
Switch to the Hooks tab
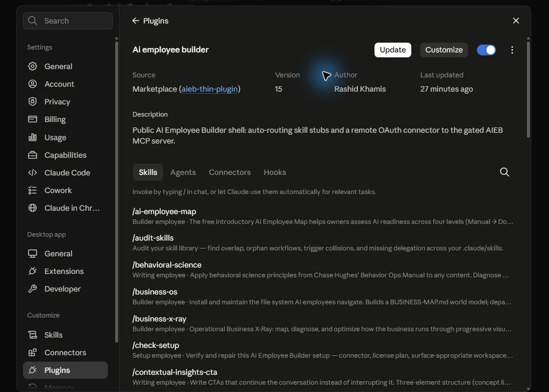click(275, 172)
